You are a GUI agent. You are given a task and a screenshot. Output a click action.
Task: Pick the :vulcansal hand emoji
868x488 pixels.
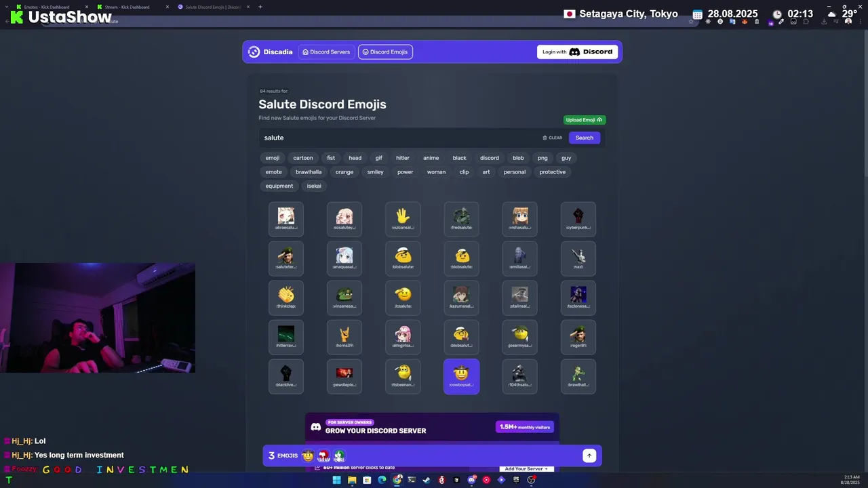pyautogui.click(x=403, y=219)
